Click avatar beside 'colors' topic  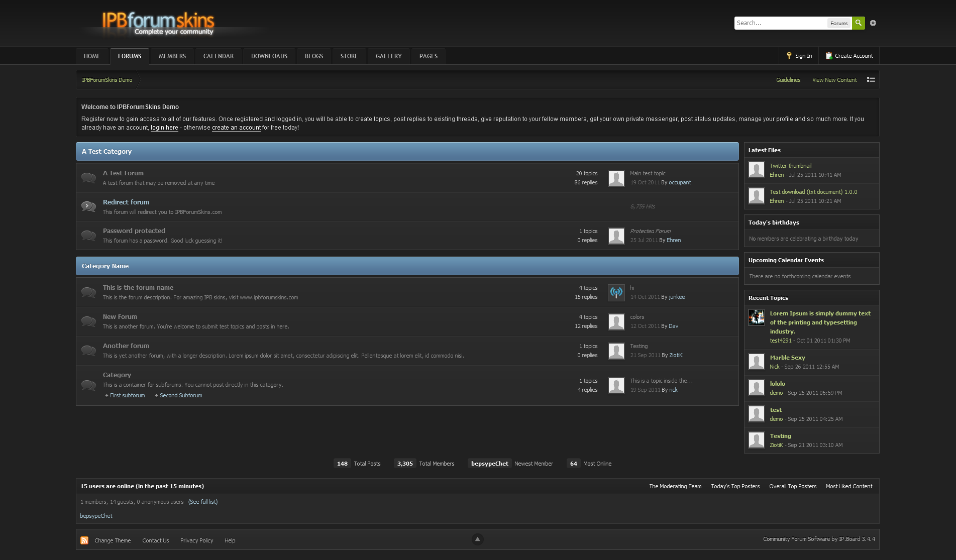(616, 321)
